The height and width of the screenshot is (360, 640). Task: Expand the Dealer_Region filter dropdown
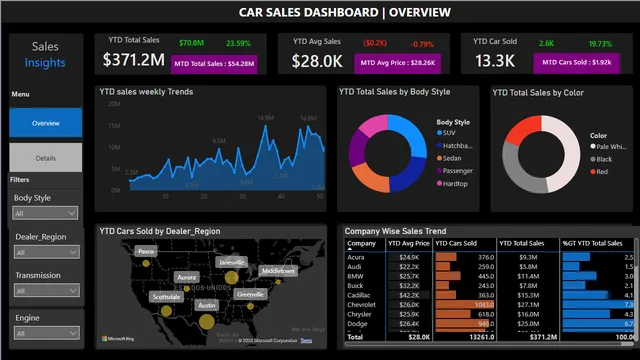(46, 252)
